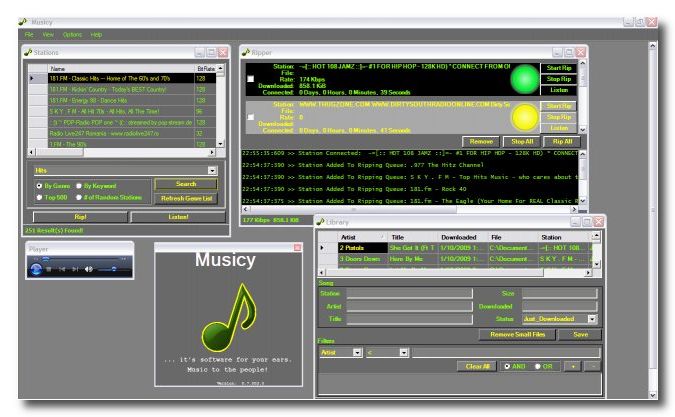Image resolution: width=675 pixels, height=417 pixels.
Task: Click Stop All in the Ripper window
Action: [522, 142]
